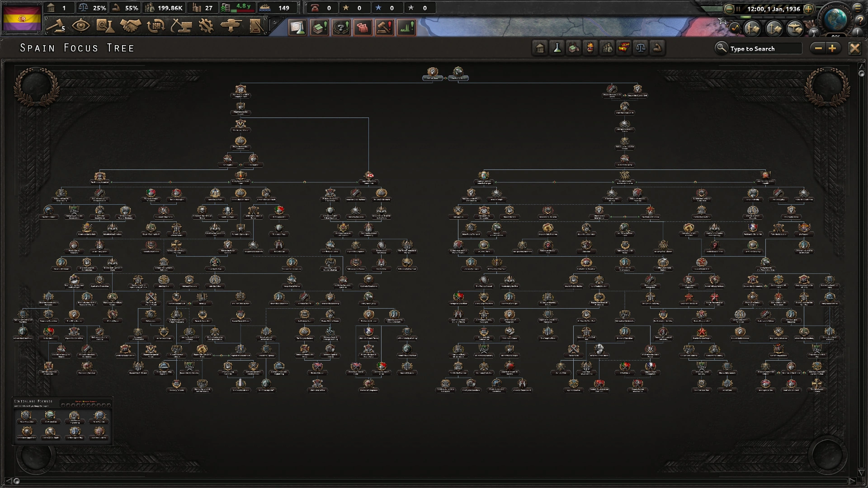Click the world map globe icon

837,18
